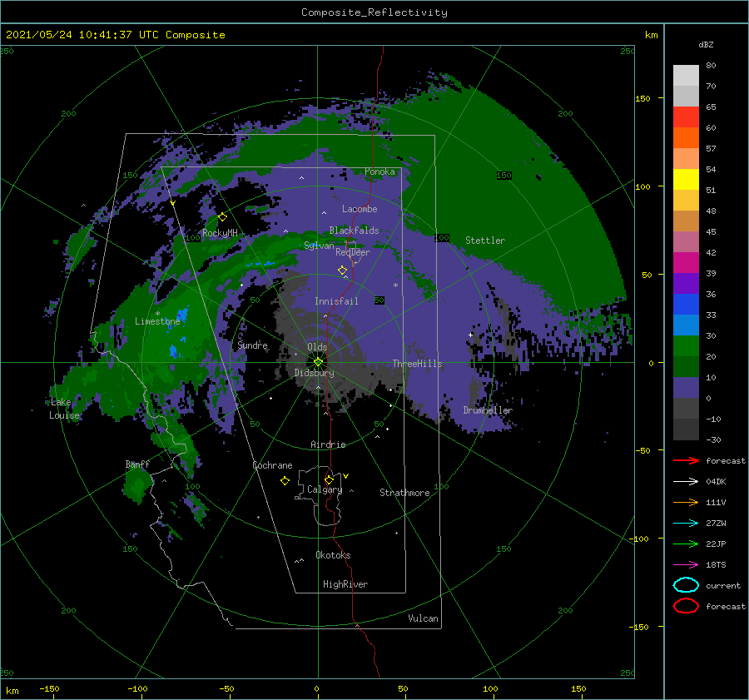Select the orange 111V arrow in legend
The width and height of the screenshot is (749, 700).
tap(686, 502)
